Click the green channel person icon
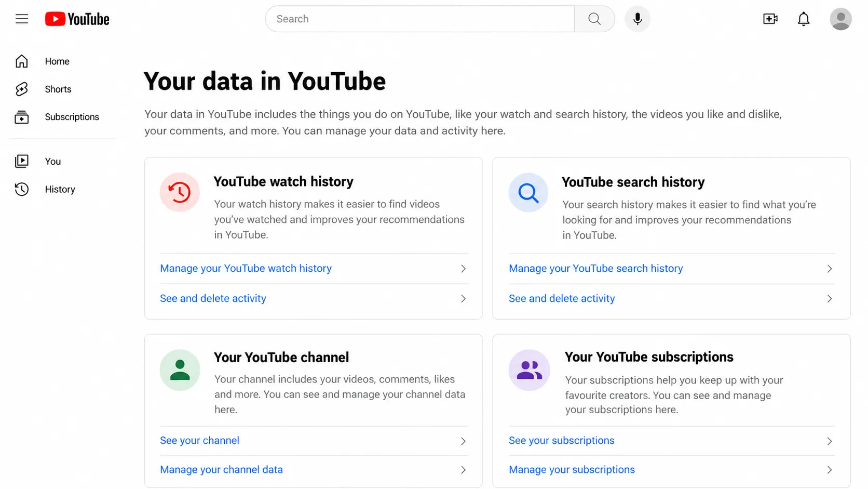Image resolution: width=868 pixels, height=489 pixels. (x=180, y=370)
